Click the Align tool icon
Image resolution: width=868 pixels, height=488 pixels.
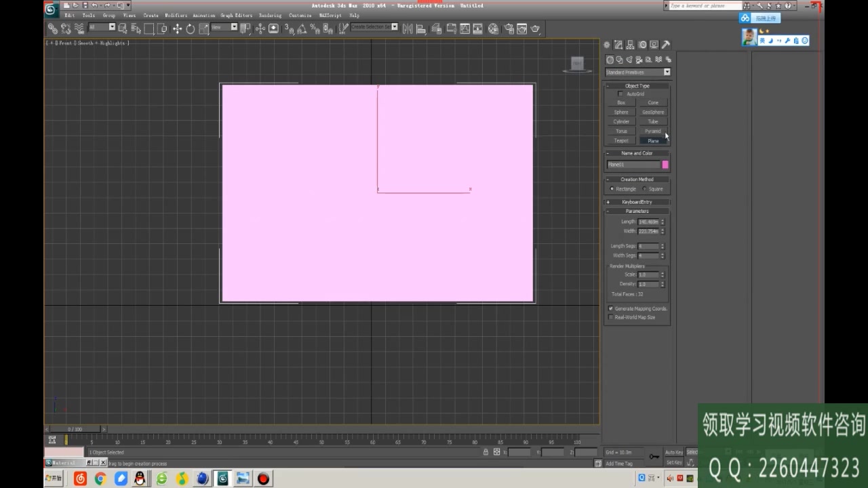click(x=421, y=28)
